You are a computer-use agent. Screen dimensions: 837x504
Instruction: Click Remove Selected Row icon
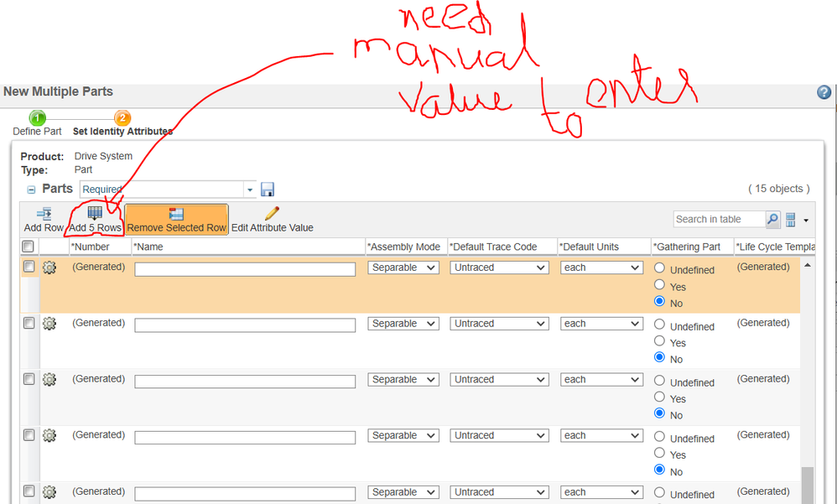pyautogui.click(x=176, y=214)
